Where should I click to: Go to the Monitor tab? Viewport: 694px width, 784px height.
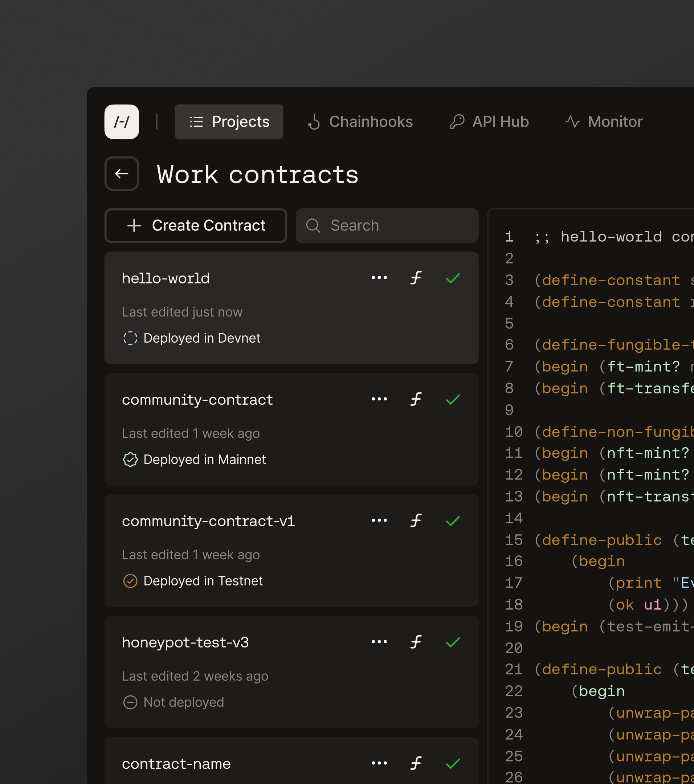[604, 122]
